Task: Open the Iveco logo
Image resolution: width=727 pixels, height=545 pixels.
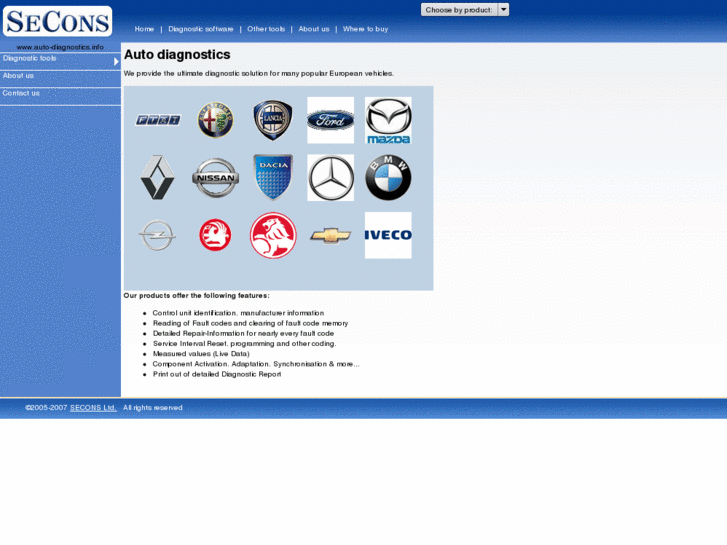Action: (x=388, y=235)
